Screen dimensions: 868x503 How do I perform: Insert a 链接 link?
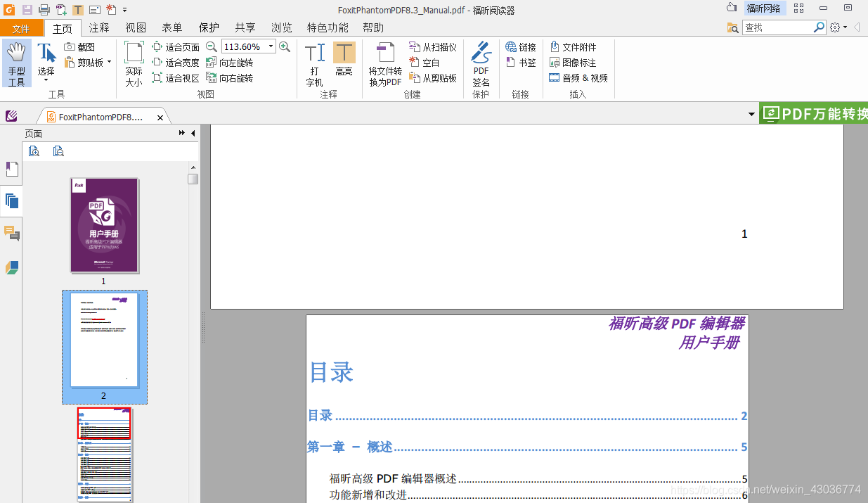pos(521,47)
